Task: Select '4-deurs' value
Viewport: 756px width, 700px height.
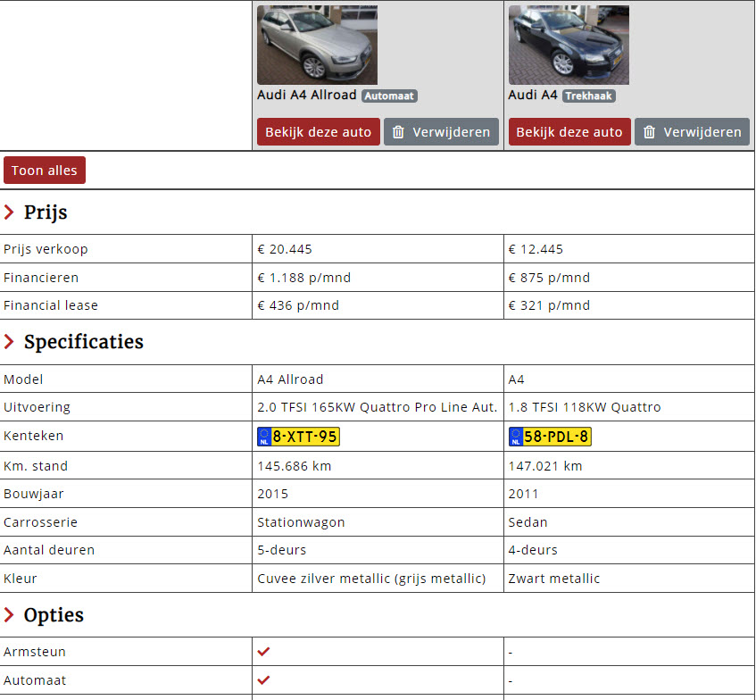Action: 533,550
